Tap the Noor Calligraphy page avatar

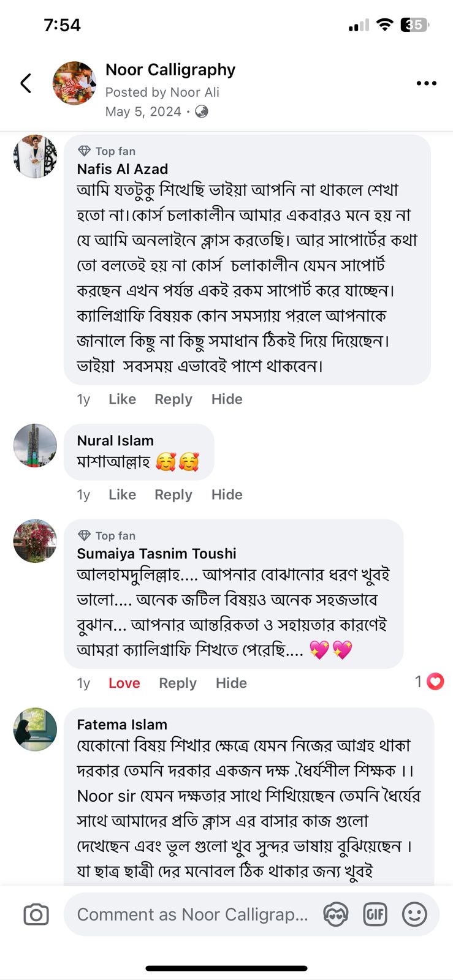click(74, 83)
